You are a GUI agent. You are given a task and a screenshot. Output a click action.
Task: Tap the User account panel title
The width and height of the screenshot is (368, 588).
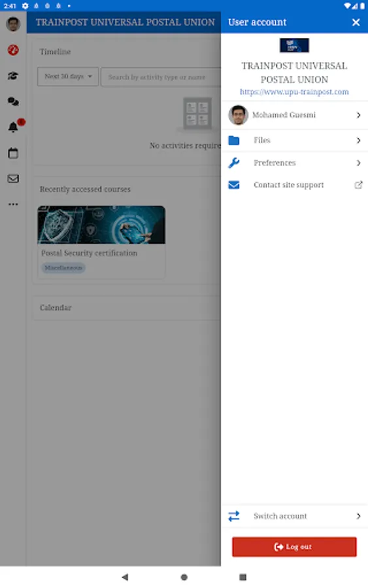pyautogui.click(x=258, y=22)
